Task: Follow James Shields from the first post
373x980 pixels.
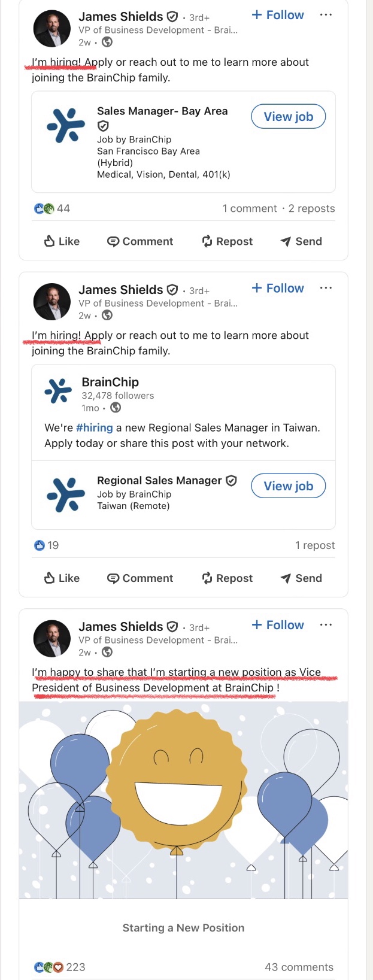Action: point(278,15)
